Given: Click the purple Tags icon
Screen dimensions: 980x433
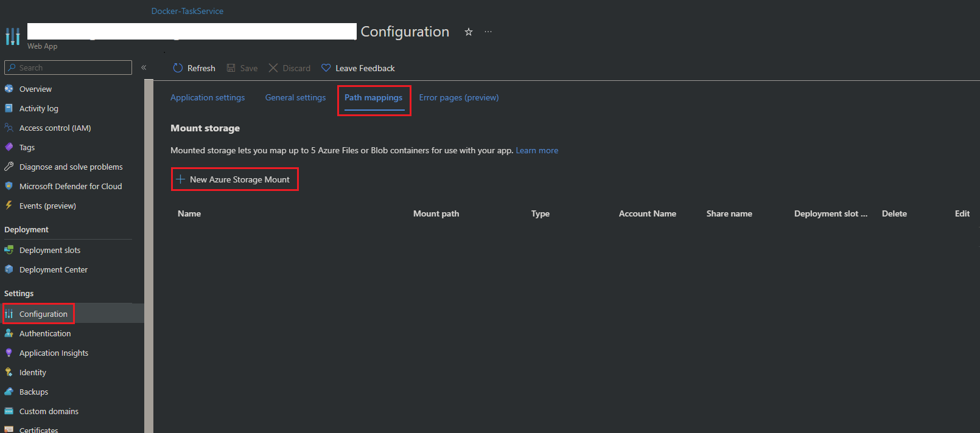Looking at the screenshot, I should [9, 147].
